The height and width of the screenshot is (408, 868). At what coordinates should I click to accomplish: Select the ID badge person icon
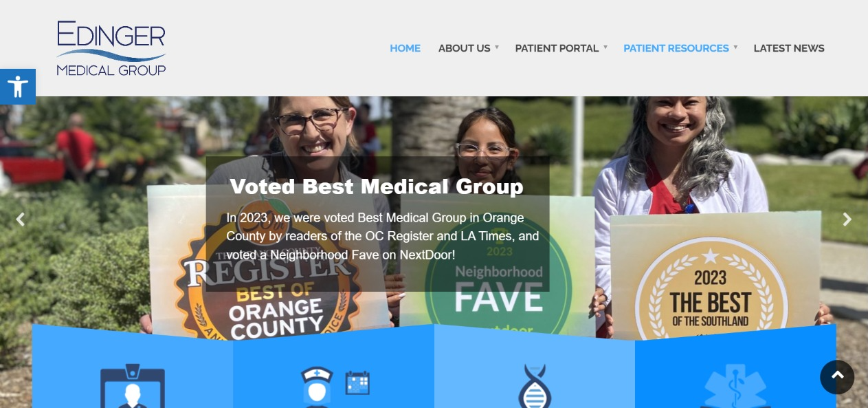(x=133, y=387)
